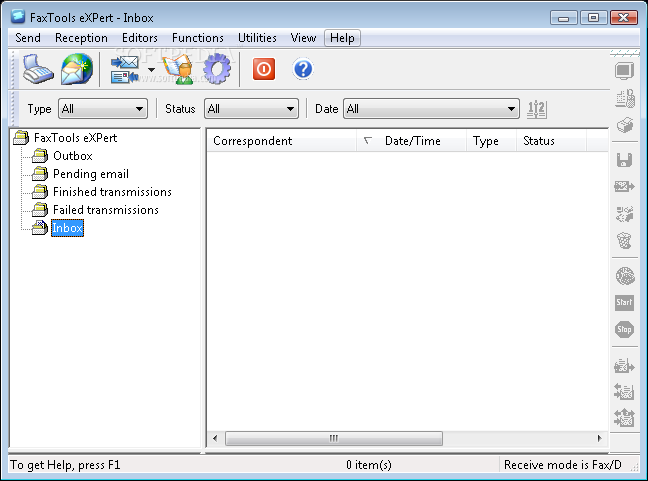The image size is (648, 481).
Task: Sort by the Correspondent column header
Action: click(281, 141)
